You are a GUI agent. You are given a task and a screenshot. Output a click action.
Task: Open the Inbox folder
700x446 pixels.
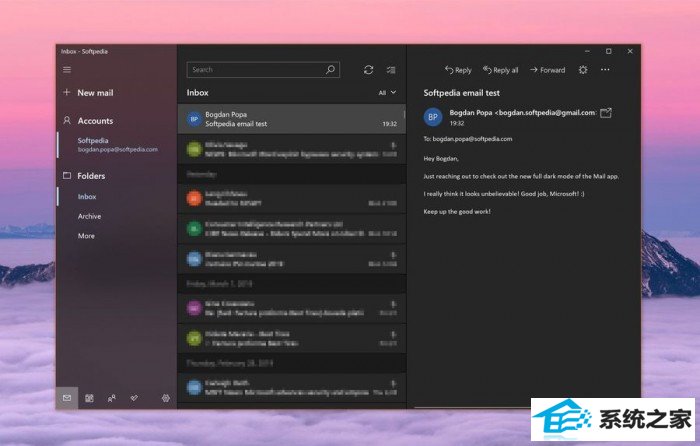click(x=87, y=196)
